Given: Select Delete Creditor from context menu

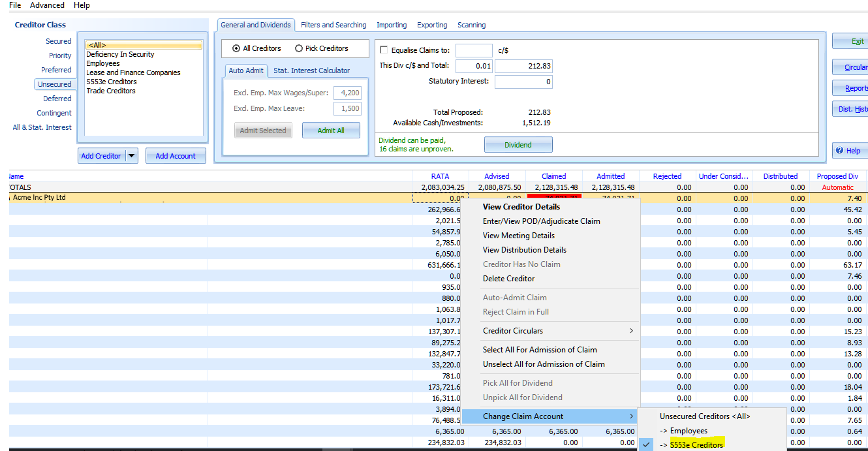Looking at the screenshot, I should [508, 279].
